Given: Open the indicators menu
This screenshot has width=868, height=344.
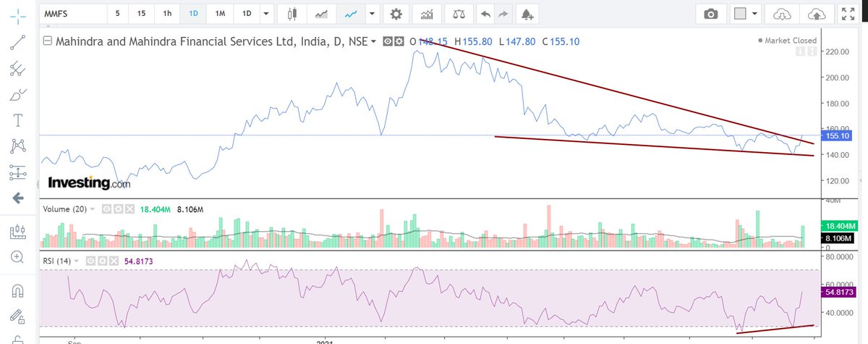Looking at the screenshot, I should tap(427, 14).
